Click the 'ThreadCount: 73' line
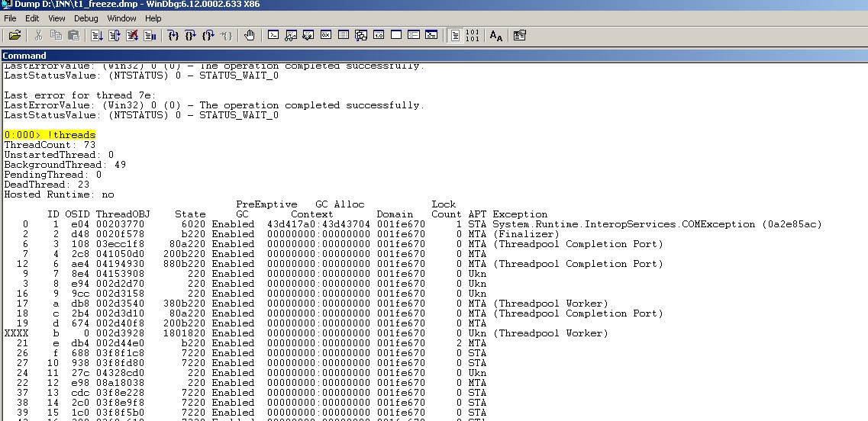The width and height of the screenshot is (868, 421). [50, 145]
